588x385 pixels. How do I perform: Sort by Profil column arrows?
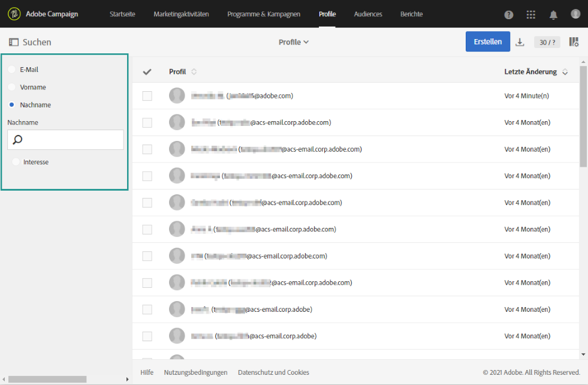coord(194,72)
